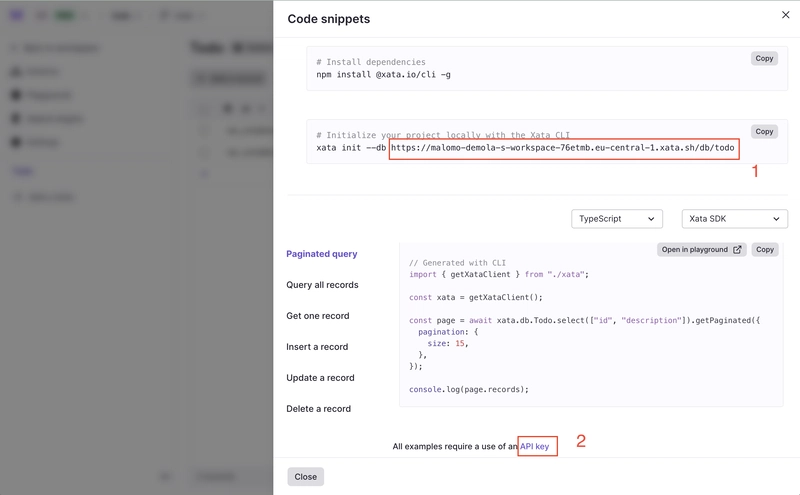Open snippet in playground

pos(702,250)
